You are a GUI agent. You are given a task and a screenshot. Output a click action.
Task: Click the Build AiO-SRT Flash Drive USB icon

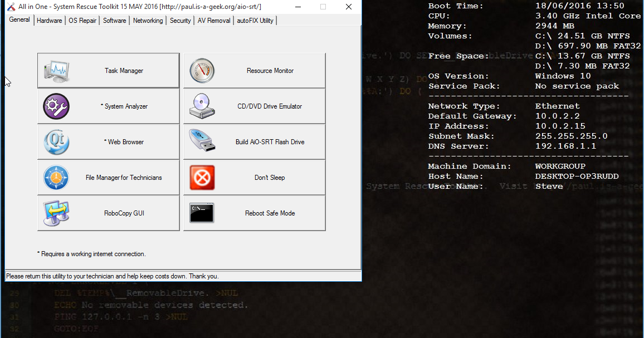click(x=201, y=141)
